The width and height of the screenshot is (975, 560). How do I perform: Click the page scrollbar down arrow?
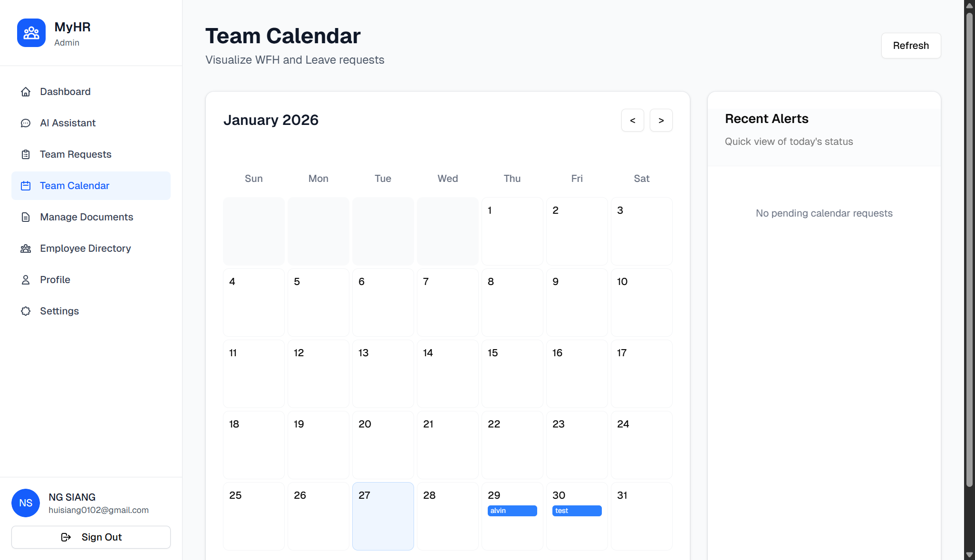[969, 555]
